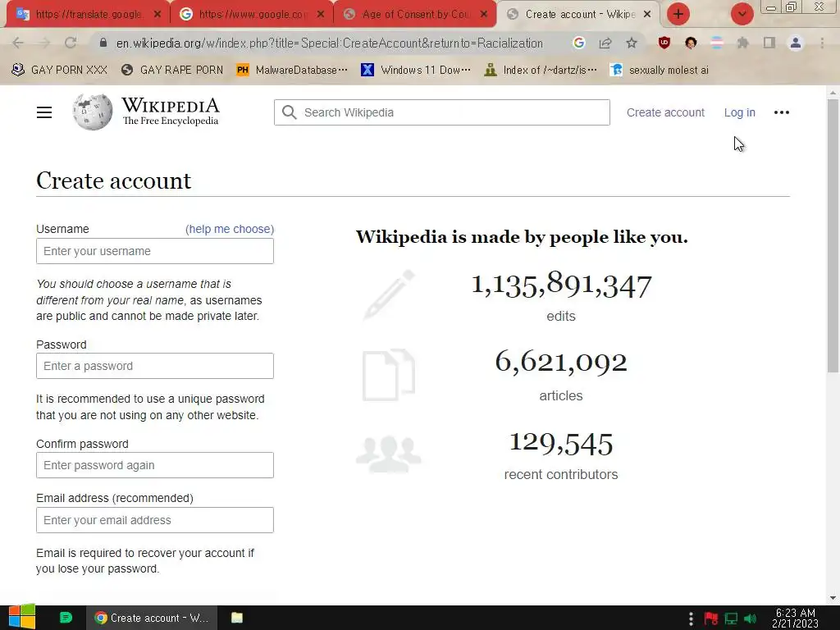This screenshot has width=840, height=630.
Task: Focus the Search Wikipedia field
Action: click(442, 112)
